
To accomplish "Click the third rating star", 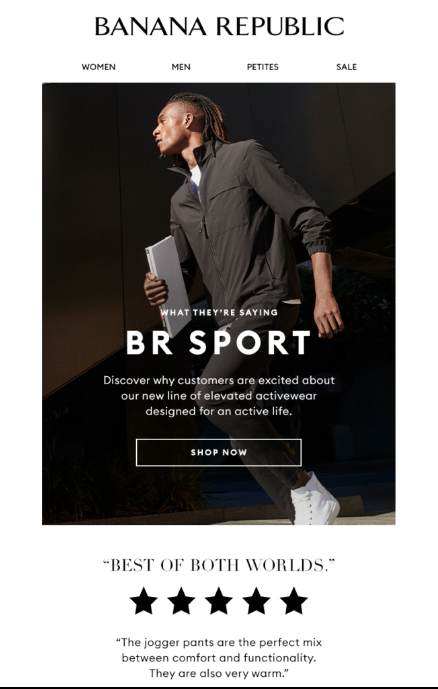I will 219,601.
